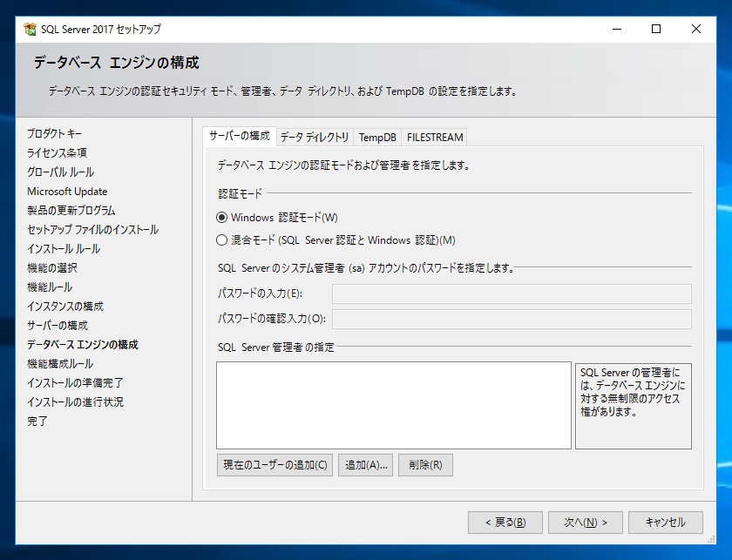The image size is (732, 560).
Task: Select the 機能の選択 step
Action: [x=52, y=268]
